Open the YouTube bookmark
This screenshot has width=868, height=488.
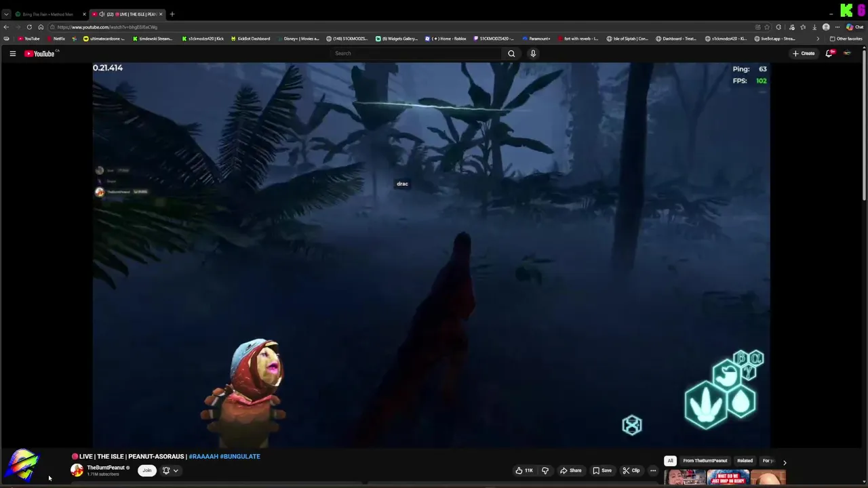28,39
